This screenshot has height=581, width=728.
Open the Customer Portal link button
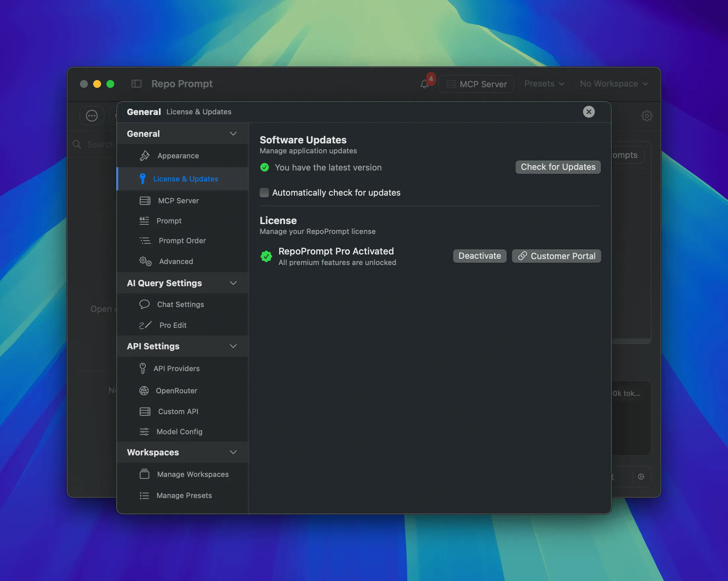pyautogui.click(x=556, y=256)
